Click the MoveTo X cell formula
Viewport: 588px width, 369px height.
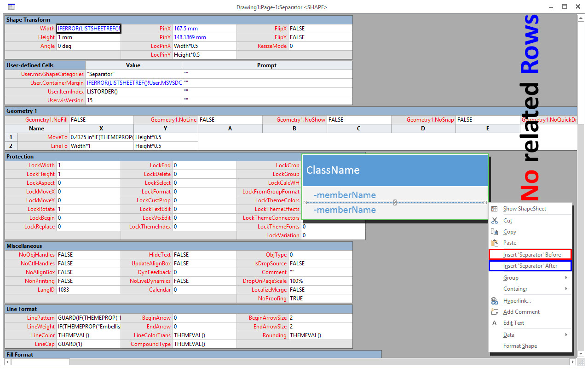click(101, 137)
